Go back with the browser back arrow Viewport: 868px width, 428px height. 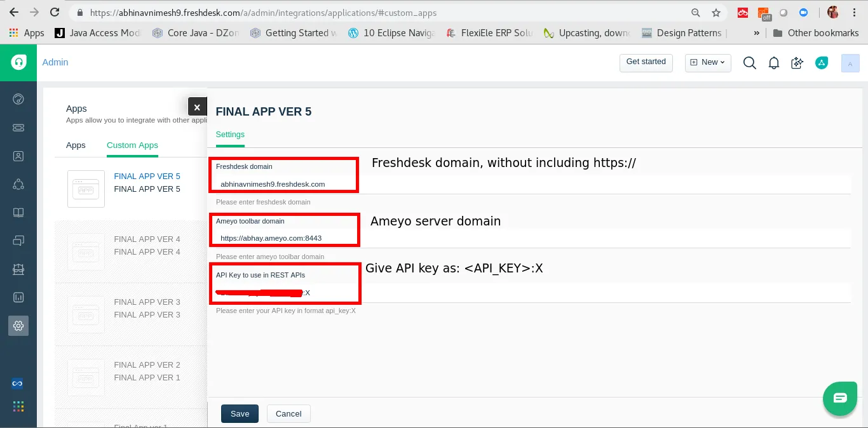[x=14, y=13]
